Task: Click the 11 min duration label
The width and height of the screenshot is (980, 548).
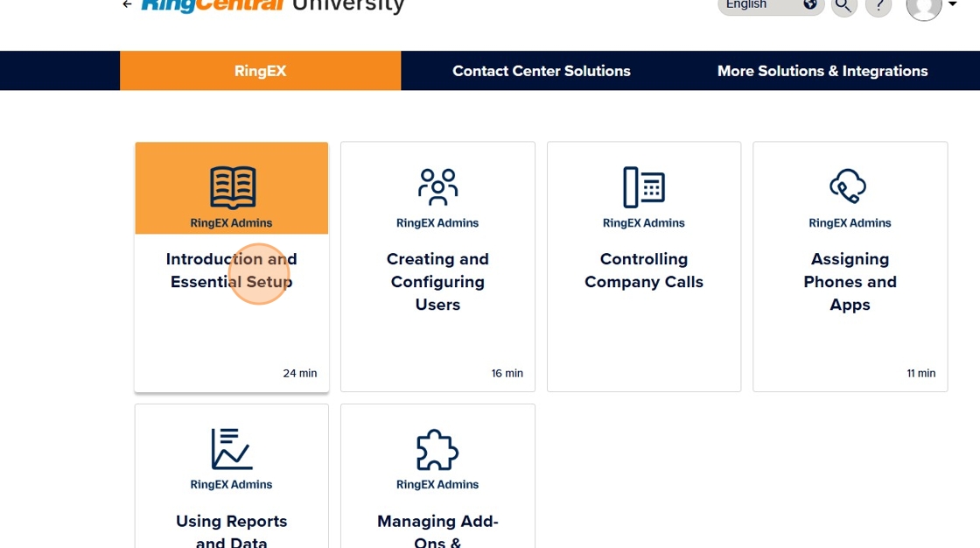Action: (921, 374)
